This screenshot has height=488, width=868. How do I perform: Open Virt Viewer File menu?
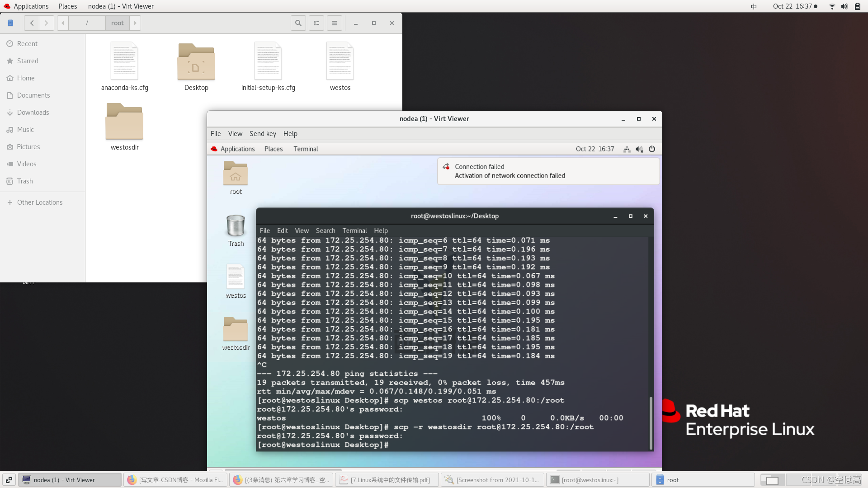point(216,134)
